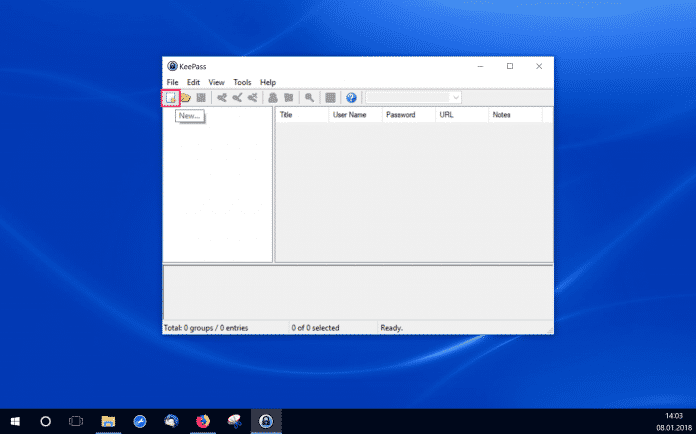
Task: Click the Open database folder icon
Action: point(186,97)
